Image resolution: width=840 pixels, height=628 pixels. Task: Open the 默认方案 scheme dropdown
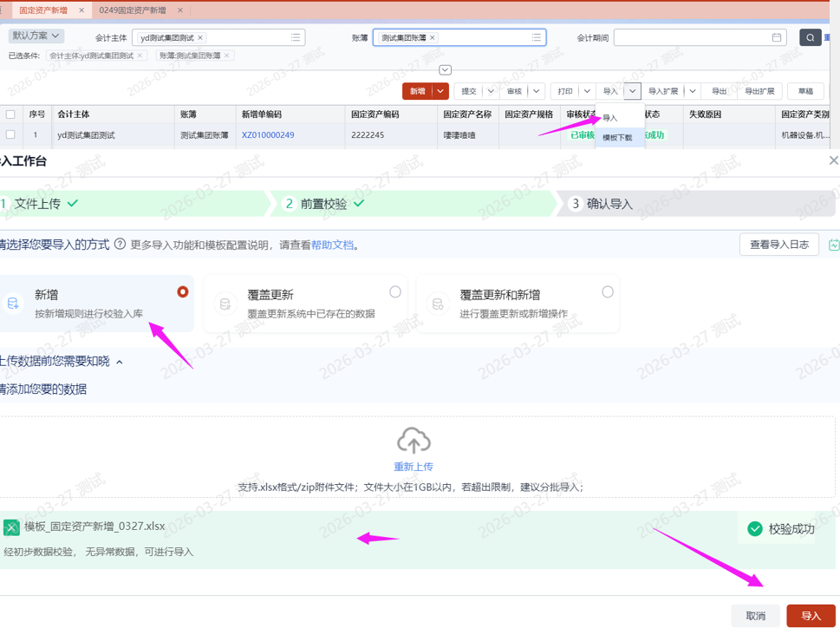36,36
